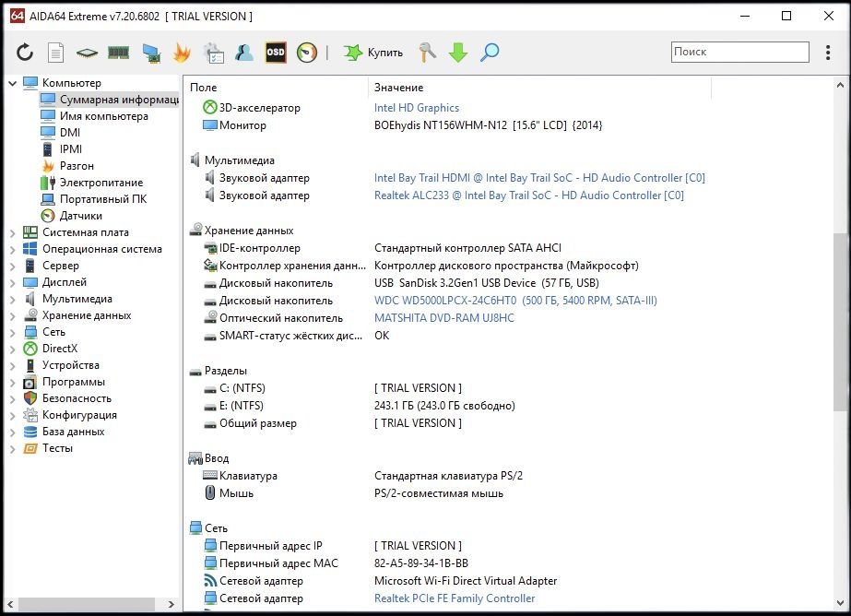Select the SanDisk 3.2Gen1 USB Device value

click(486, 283)
